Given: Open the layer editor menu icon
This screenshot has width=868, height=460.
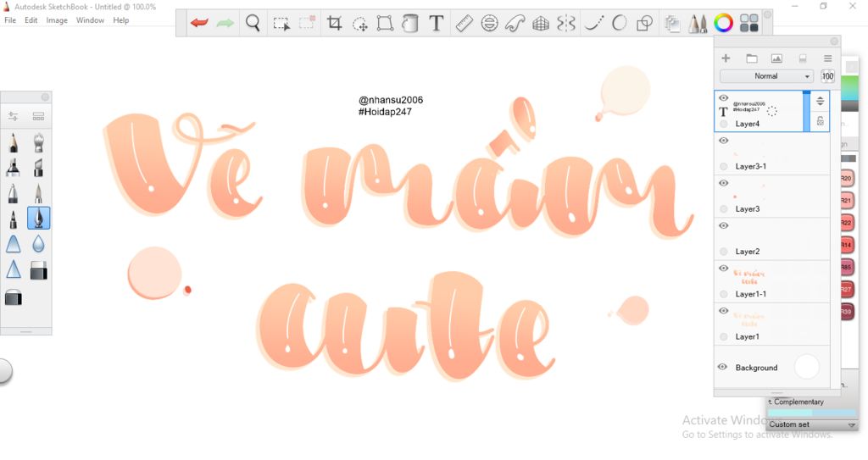Looking at the screenshot, I should [x=827, y=58].
